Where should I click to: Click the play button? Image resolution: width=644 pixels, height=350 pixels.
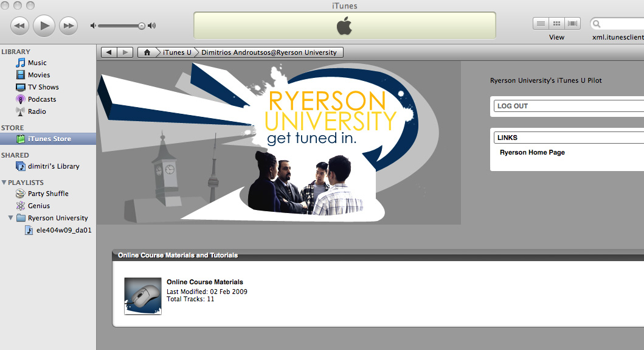click(x=44, y=26)
